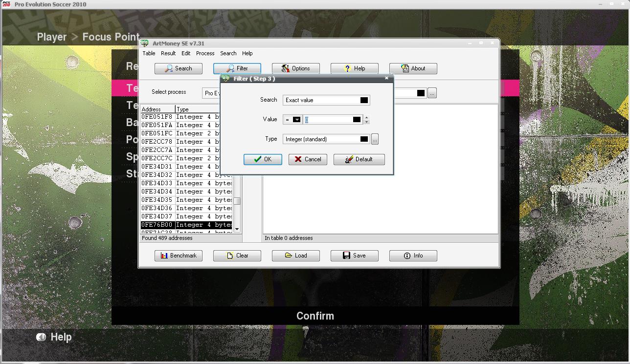Run the Benchmark button
The width and height of the screenshot is (630, 364).
(x=179, y=256)
